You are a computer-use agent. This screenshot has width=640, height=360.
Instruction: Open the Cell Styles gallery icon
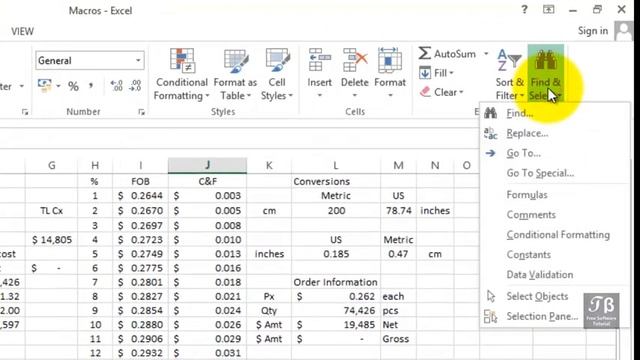pos(277,60)
